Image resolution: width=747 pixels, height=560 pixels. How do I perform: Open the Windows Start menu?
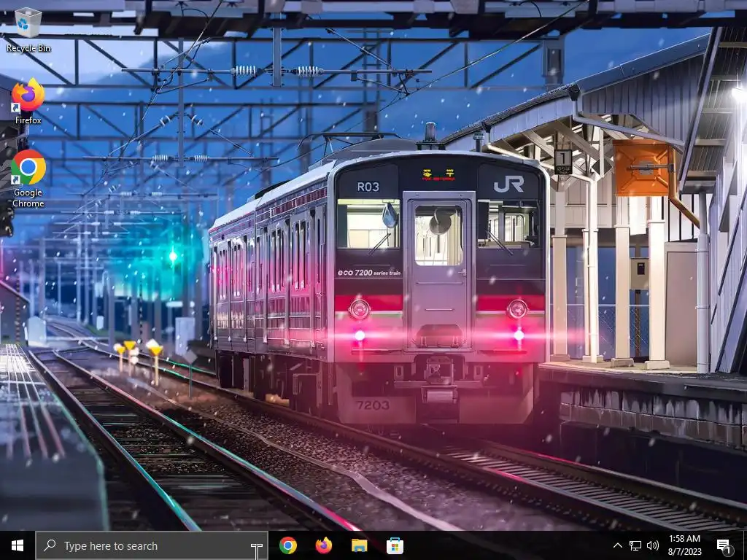pyautogui.click(x=18, y=545)
